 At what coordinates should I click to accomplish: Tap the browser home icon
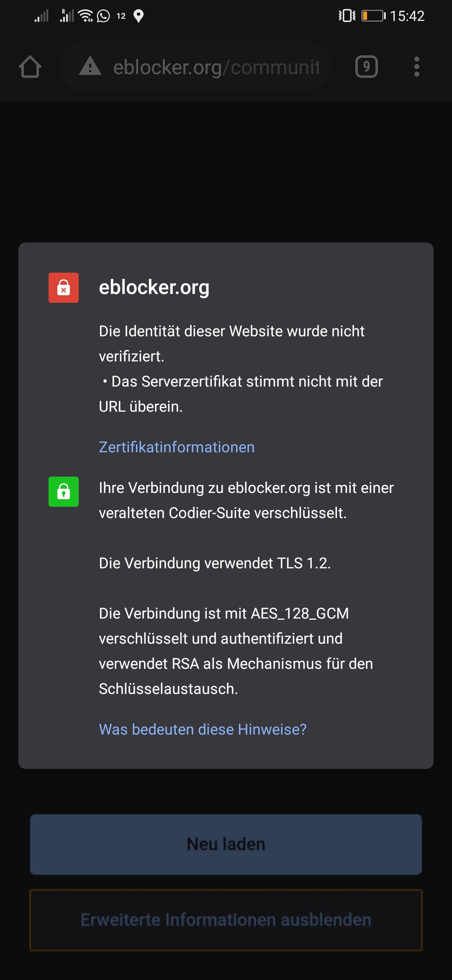30,67
